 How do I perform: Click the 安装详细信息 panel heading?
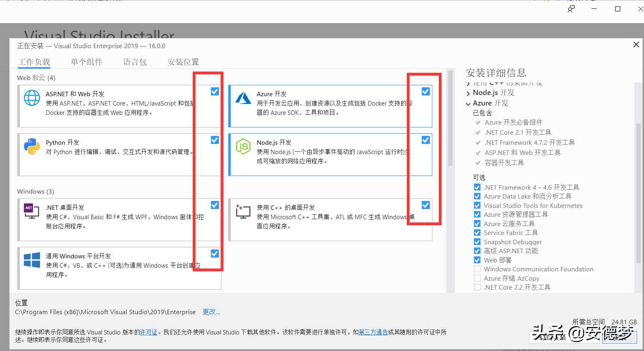(x=496, y=73)
